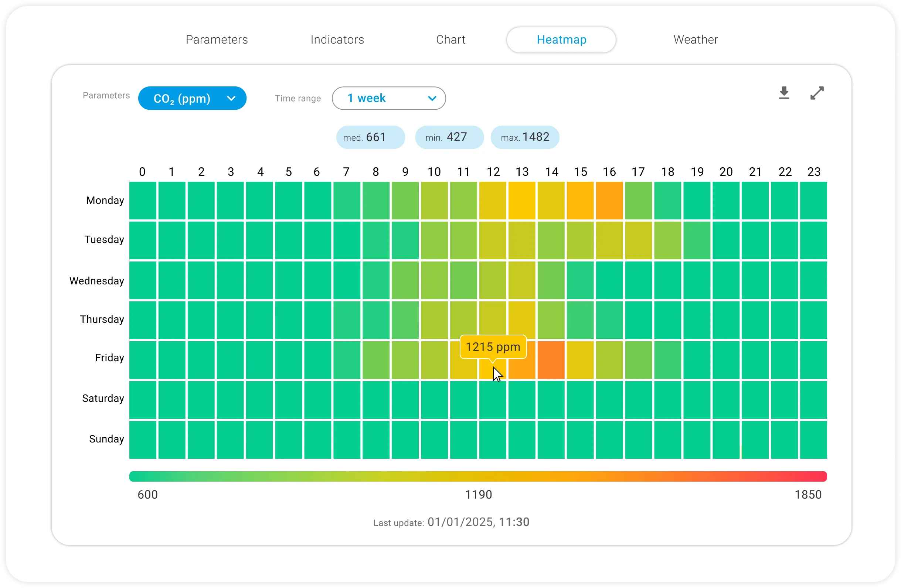
Task: Click the active Heatmap tab
Action: [561, 40]
